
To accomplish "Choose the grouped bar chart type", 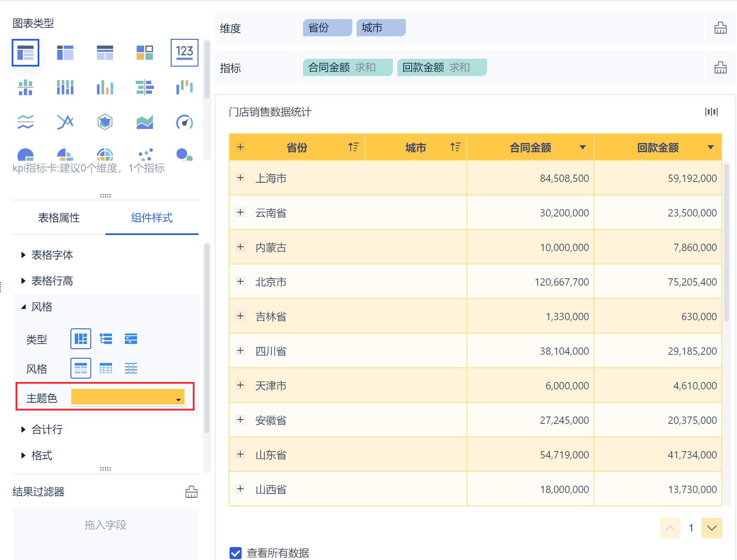I will (x=105, y=87).
